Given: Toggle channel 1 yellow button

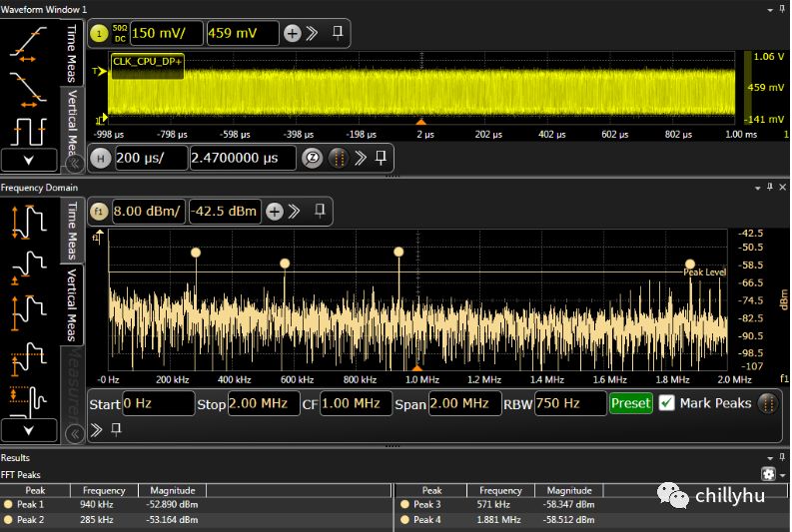Looking at the screenshot, I should 98,33.
